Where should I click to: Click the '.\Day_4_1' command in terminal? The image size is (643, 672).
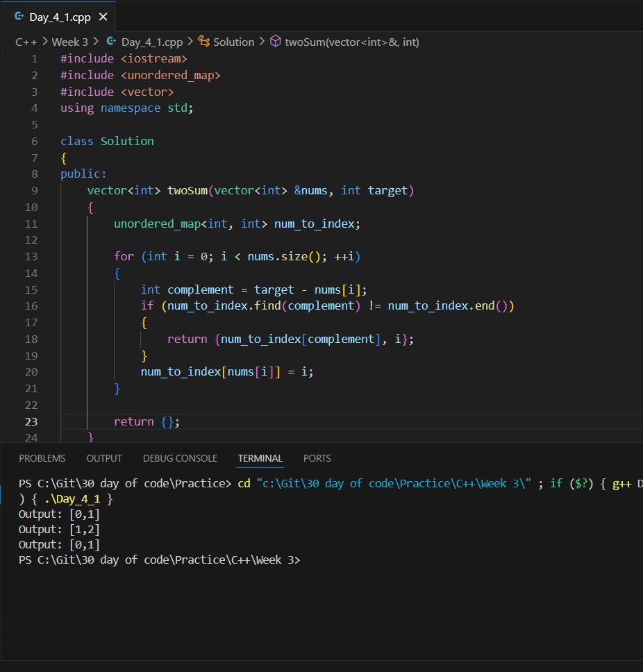[x=72, y=499]
